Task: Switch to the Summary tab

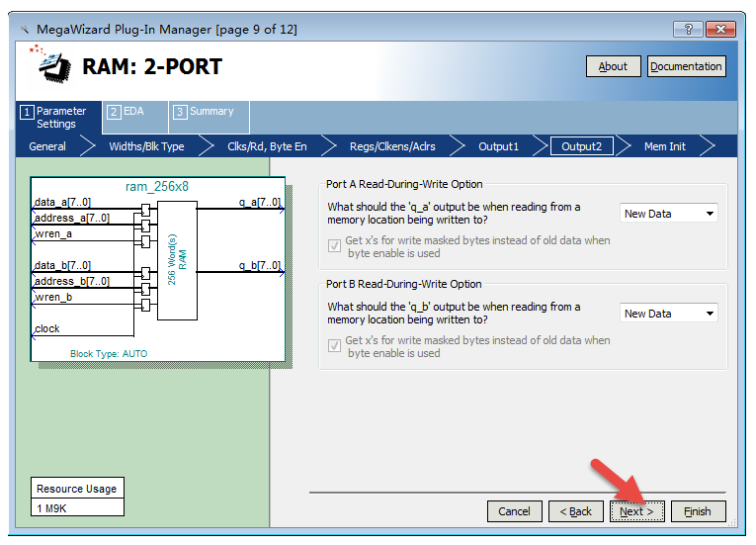Action: click(209, 118)
